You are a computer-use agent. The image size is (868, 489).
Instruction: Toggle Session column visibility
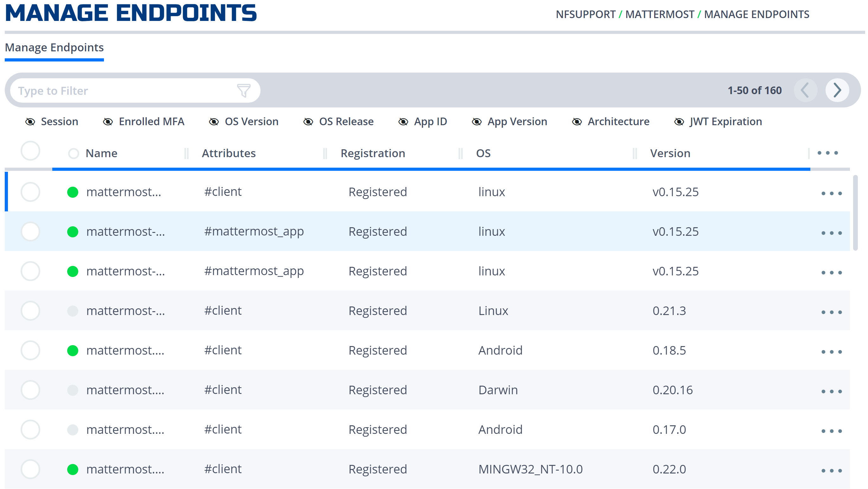(52, 121)
